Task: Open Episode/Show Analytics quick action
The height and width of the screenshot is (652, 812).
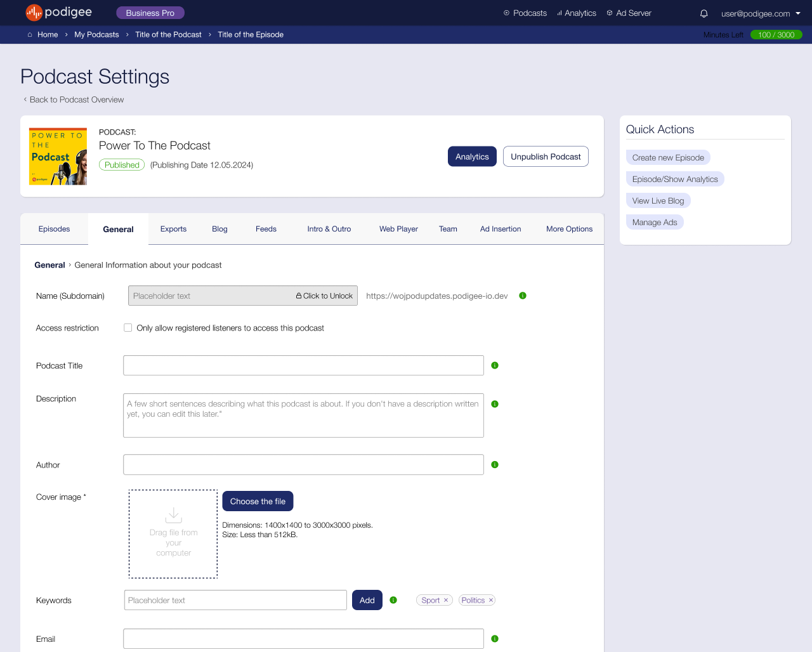Action: [x=675, y=179]
